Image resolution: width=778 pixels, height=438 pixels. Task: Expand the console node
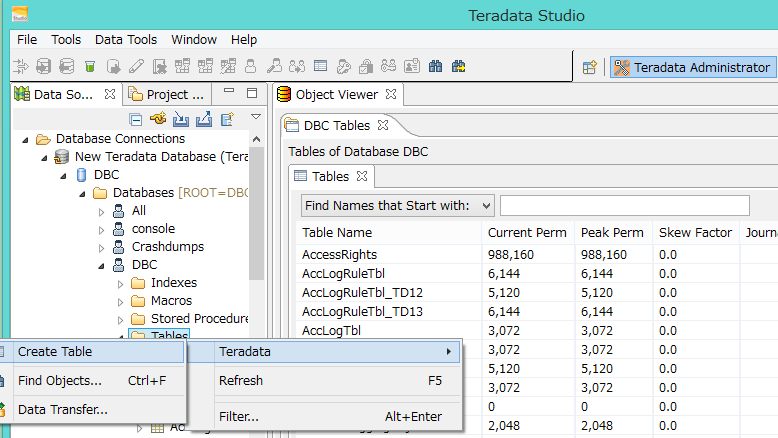click(x=101, y=230)
